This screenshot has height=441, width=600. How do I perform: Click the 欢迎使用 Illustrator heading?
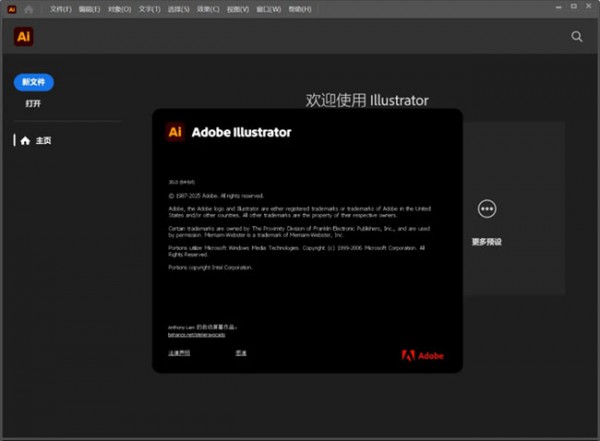[x=367, y=100]
